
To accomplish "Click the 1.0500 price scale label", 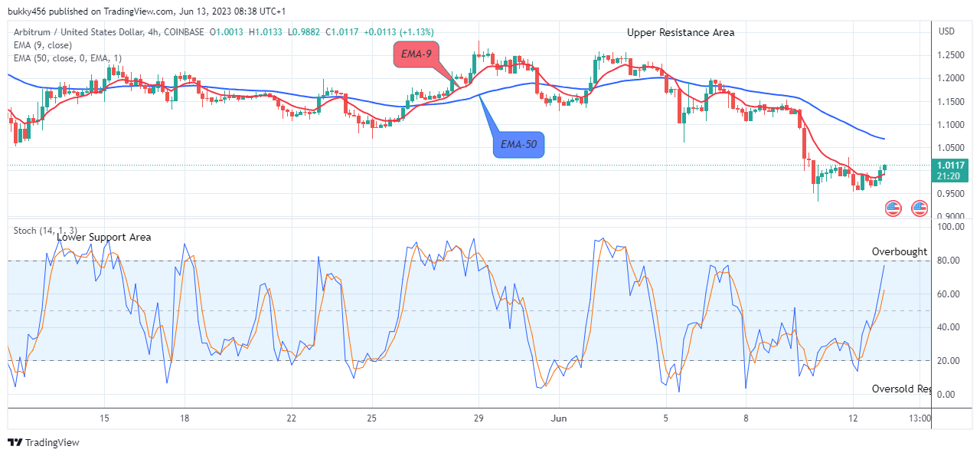I will pyautogui.click(x=951, y=147).
